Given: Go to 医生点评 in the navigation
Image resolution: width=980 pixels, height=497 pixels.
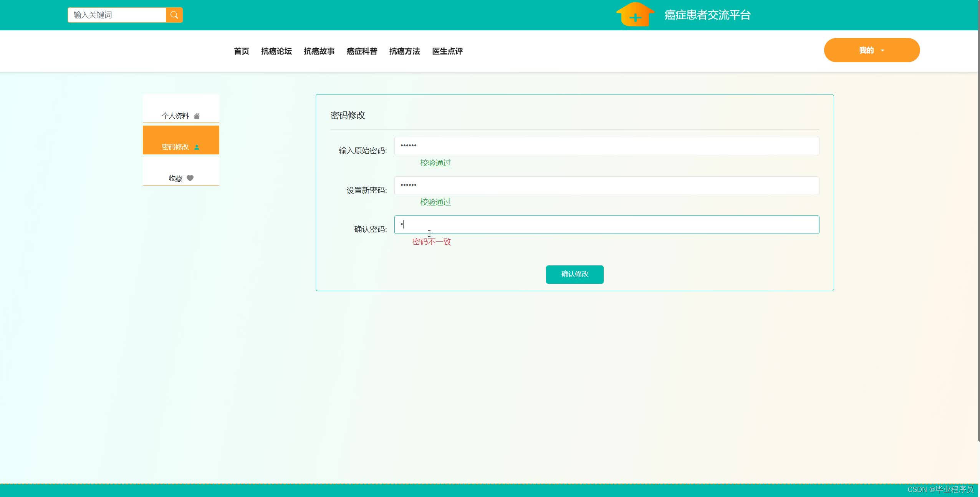Looking at the screenshot, I should pyautogui.click(x=447, y=51).
